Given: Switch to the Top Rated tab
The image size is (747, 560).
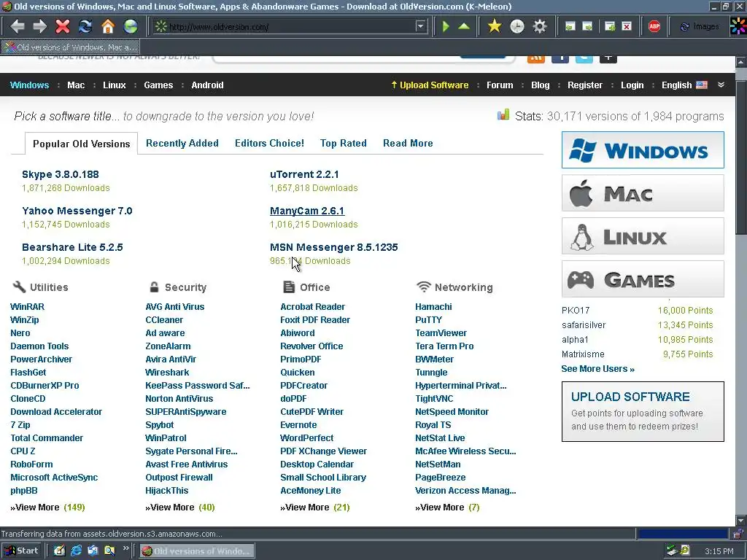Looking at the screenshot, I should 343,143.
